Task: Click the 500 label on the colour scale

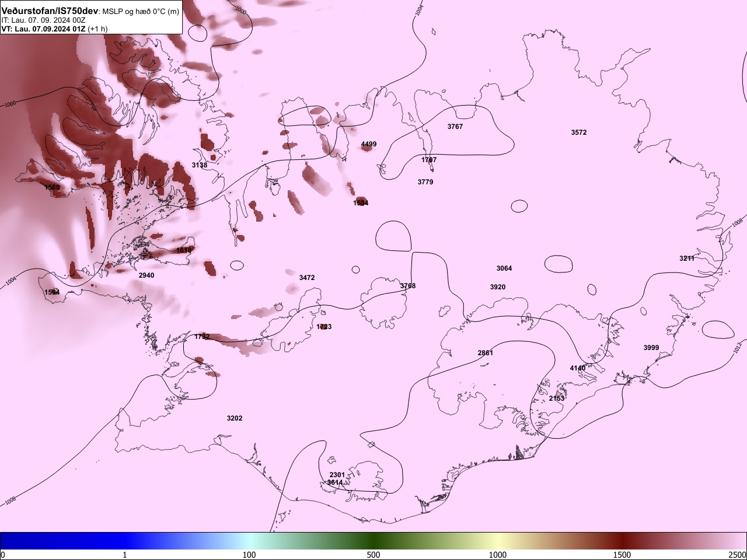Action: pyautogui.click(x=373, y=554)
